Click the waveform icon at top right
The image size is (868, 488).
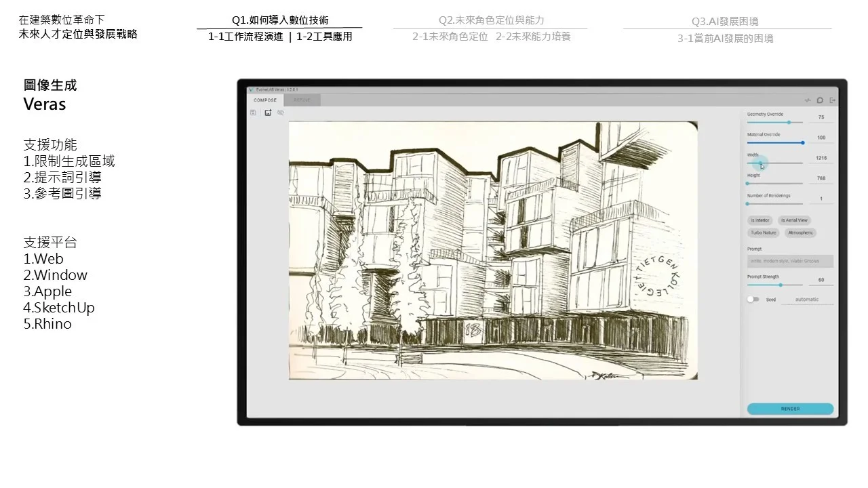tap(807, 100)
